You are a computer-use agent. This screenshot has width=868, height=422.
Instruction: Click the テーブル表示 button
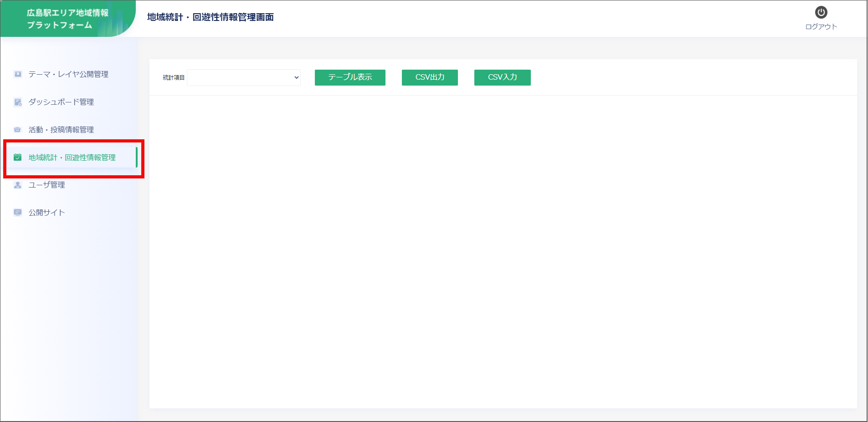[x=350, y=77]
